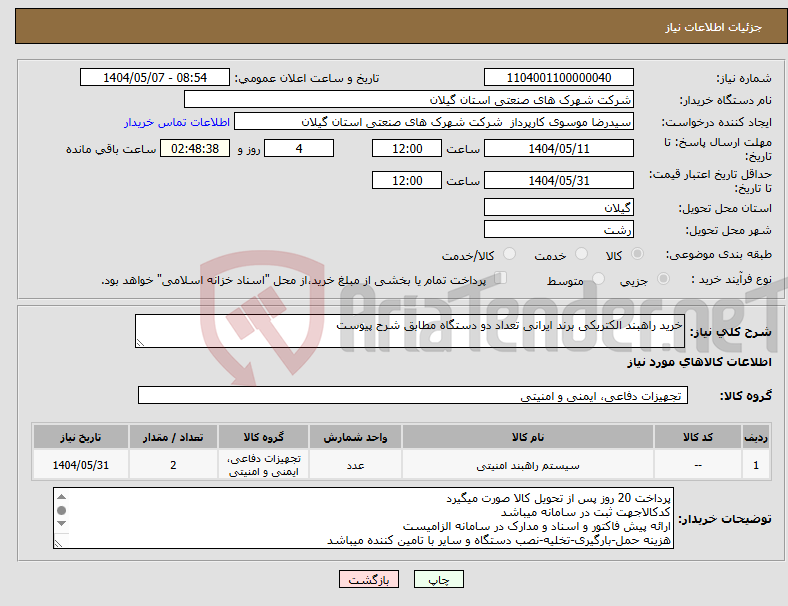The image size is (788, 606).
Task: Select the کالا radio button
Action: point(637,254)
